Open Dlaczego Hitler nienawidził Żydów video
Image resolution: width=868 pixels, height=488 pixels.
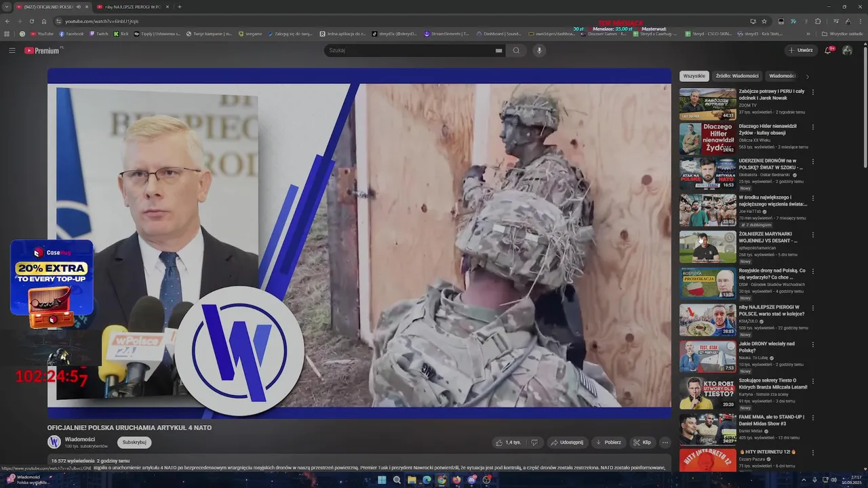pyautogui.click(x=707, y=139)
